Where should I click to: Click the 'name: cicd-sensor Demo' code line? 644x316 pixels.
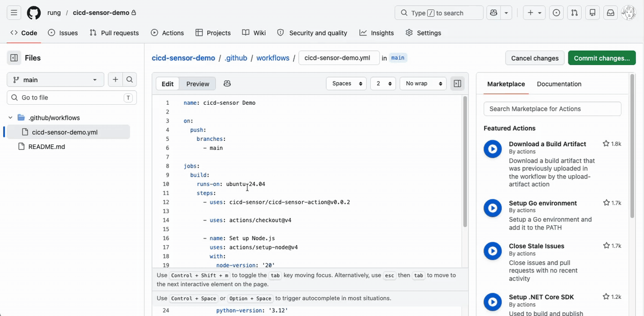tap(219, 103)
